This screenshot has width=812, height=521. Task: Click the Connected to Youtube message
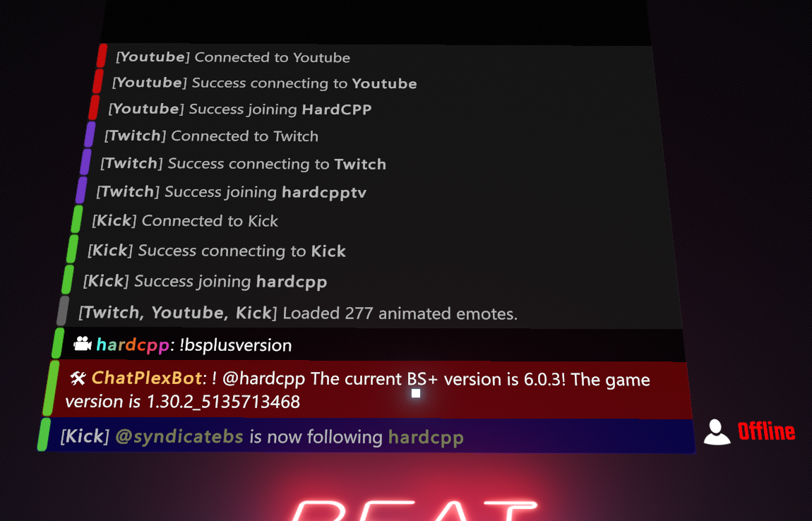[x=232, y=57]
